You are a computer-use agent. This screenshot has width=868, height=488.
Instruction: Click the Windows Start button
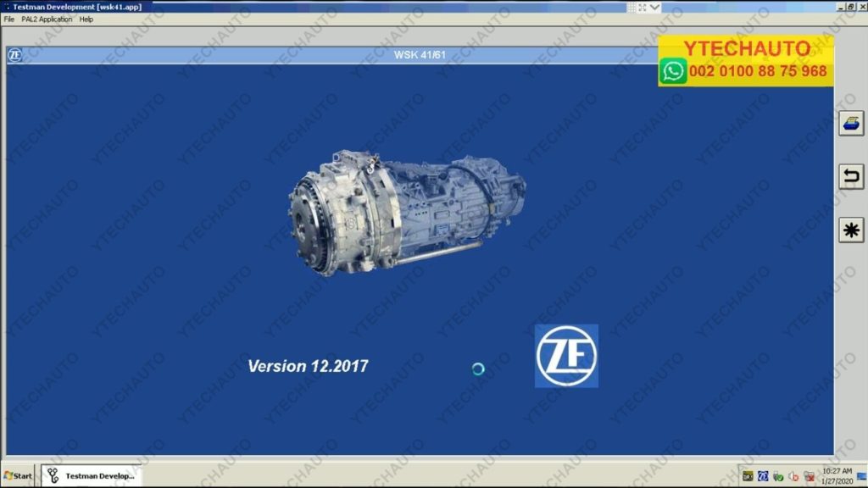18,476
